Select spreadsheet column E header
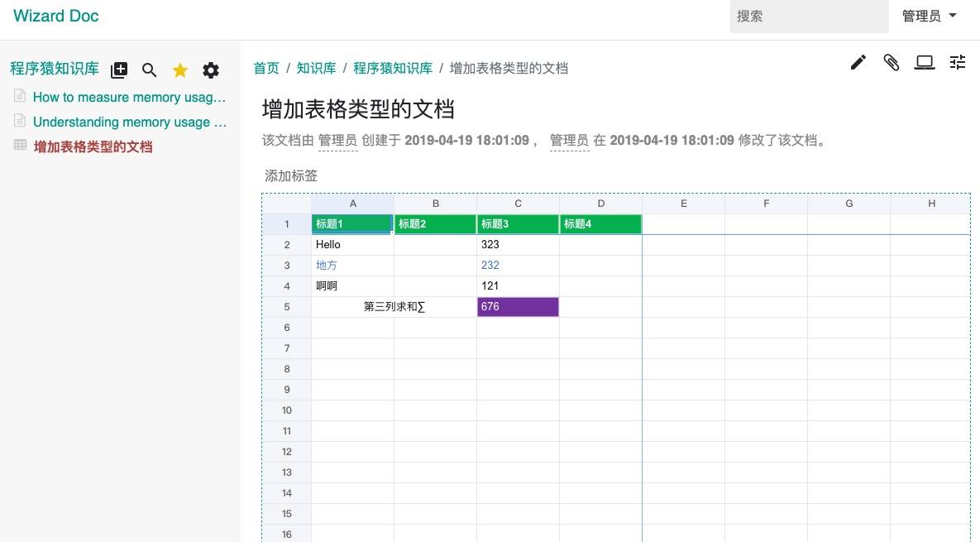The image size is (980, 542). tap(684, 204)
